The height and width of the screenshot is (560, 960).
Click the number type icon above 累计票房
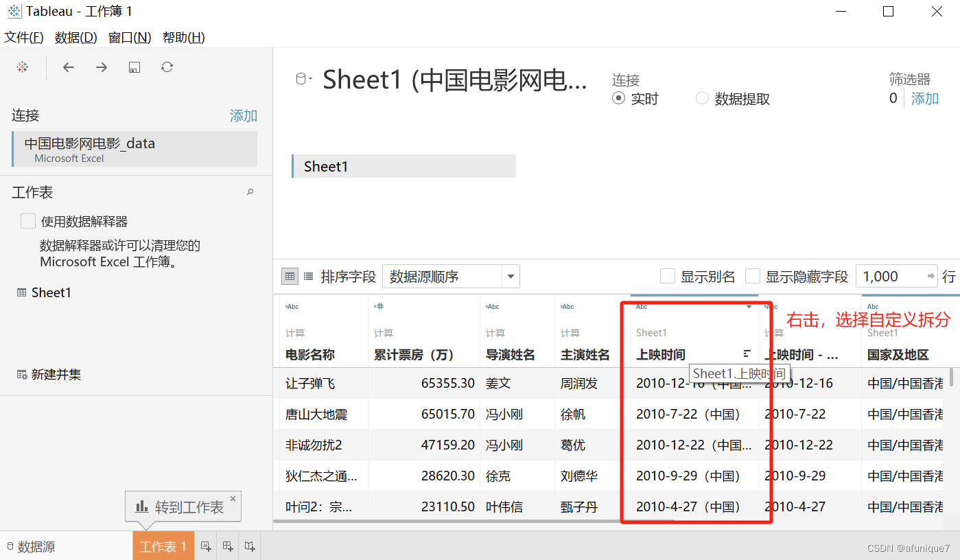(x=379, y=307)
